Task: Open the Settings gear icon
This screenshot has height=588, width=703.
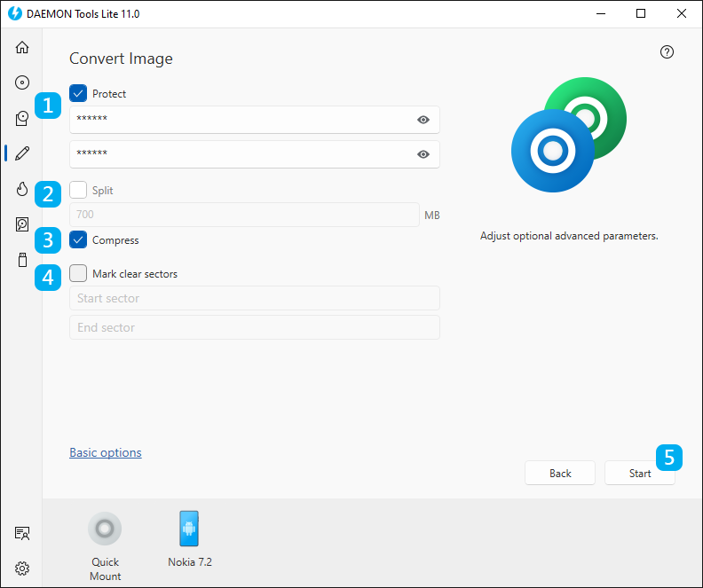Action: pos(22,568)
